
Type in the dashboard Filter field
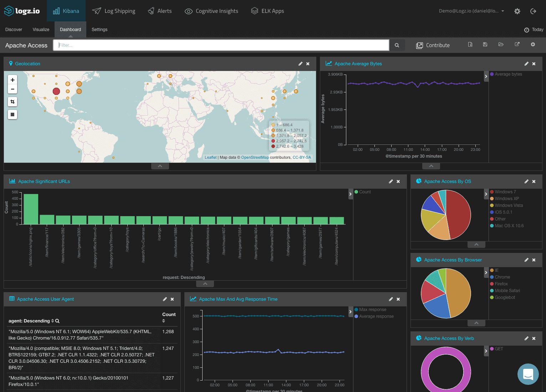221,45
